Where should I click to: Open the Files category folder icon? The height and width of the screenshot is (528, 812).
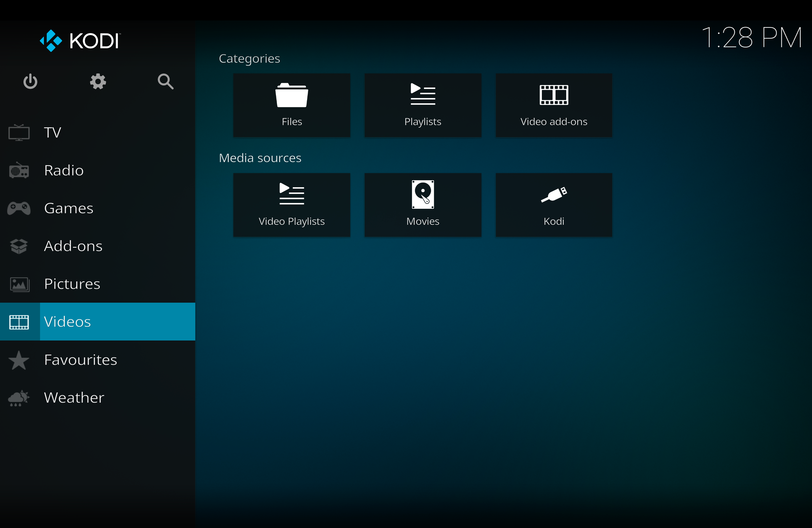point(292,95)
